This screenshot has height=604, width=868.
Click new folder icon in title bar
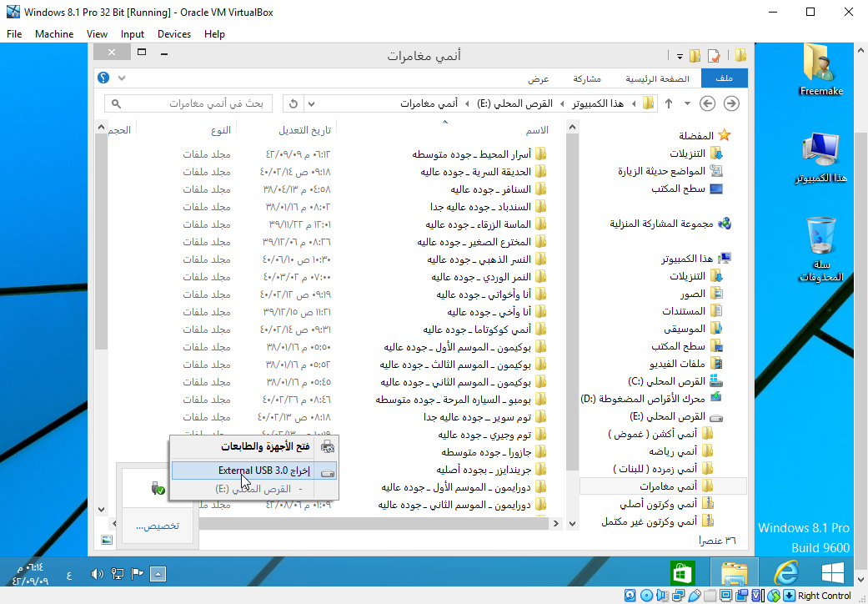[x=695, y=55]
